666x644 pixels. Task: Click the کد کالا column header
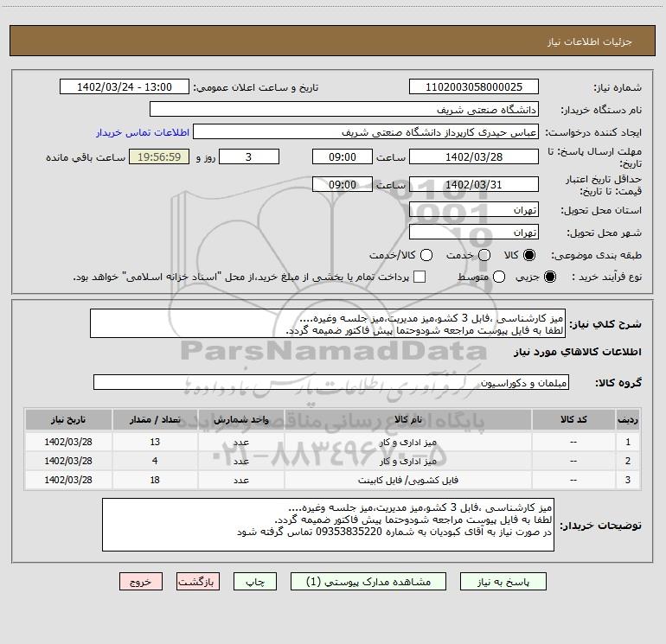pos(573,420)
